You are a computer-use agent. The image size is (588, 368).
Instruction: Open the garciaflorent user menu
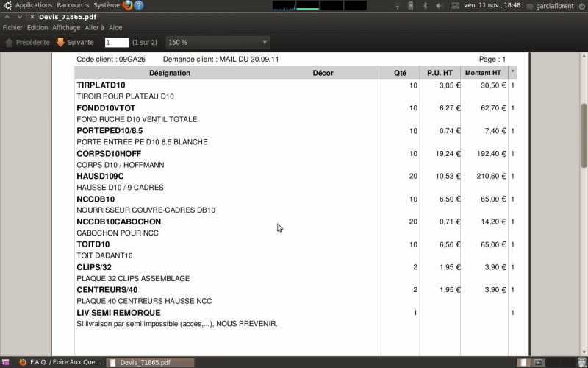556,5
